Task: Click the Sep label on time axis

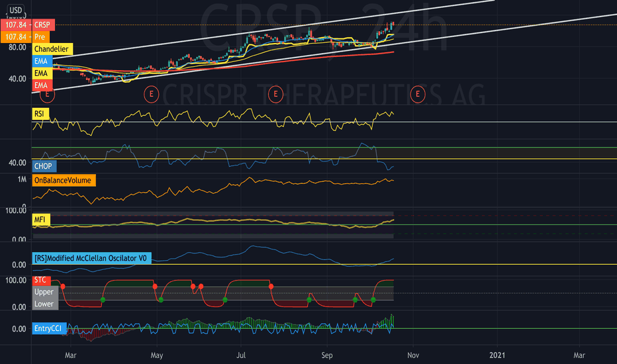Action: click(327, 355)
